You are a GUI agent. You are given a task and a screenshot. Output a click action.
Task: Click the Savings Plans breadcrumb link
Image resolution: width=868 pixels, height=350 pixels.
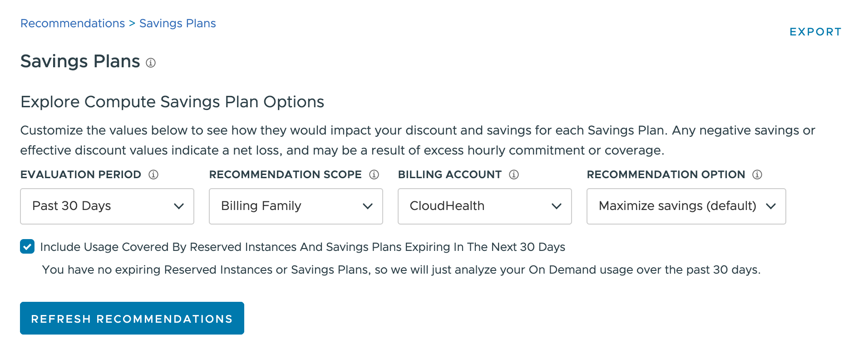[178, 23]
